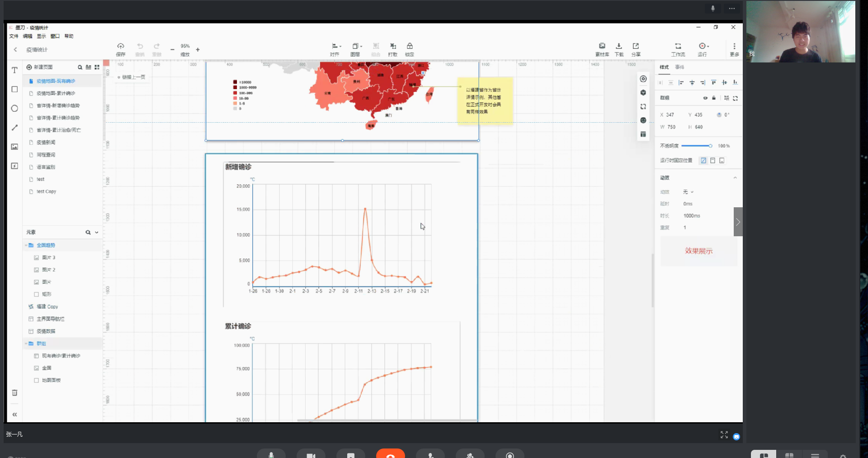The height and width of the screenshot is (458, 868).
Task: Fix element position to top at runtime
Action: tap(713, 161)
